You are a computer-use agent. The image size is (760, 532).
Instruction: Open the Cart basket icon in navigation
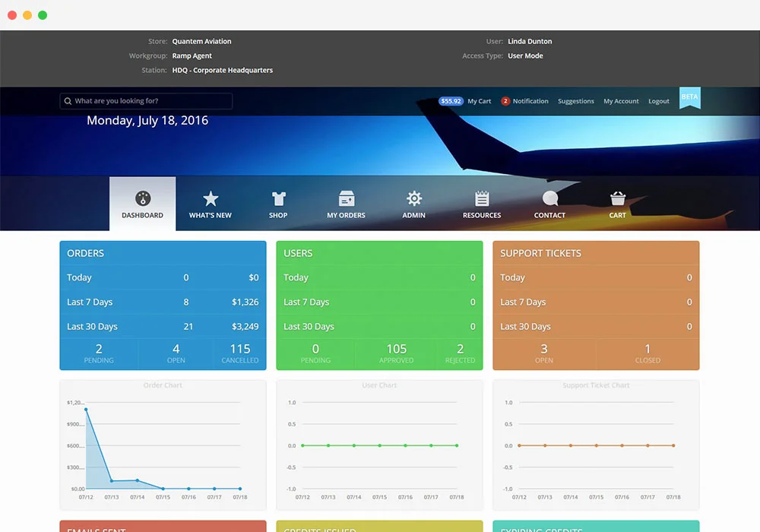coord(617,197)
